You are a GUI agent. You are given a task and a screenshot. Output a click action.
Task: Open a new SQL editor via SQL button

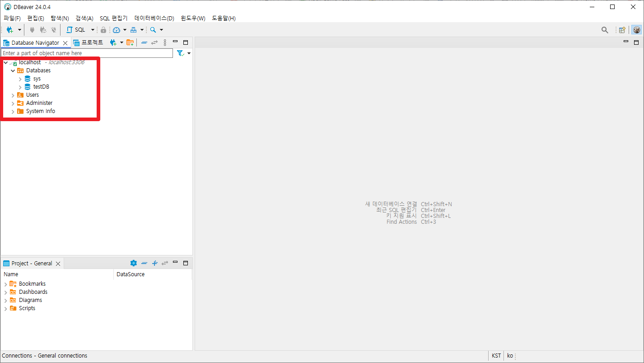75,30
